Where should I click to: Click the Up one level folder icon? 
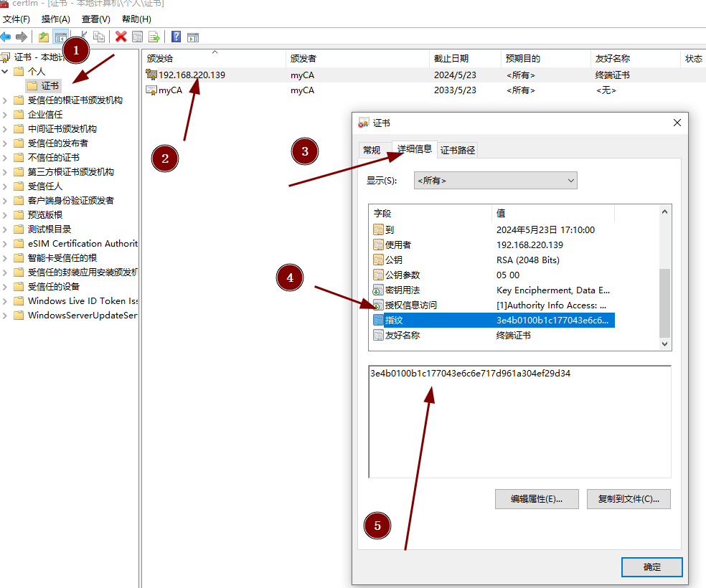pyautogui.click(x=44, y=37)
